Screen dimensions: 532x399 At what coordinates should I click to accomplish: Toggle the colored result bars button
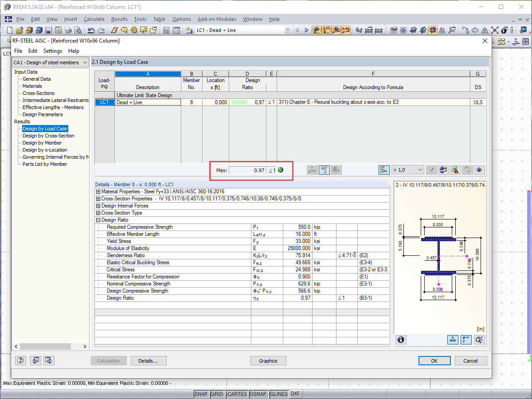[x=384, y=170]
